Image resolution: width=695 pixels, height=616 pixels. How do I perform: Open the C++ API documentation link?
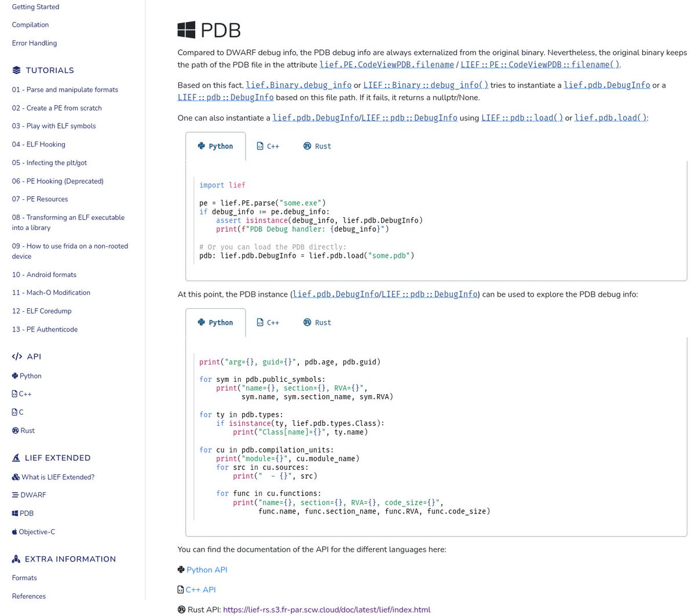(200, 589)
